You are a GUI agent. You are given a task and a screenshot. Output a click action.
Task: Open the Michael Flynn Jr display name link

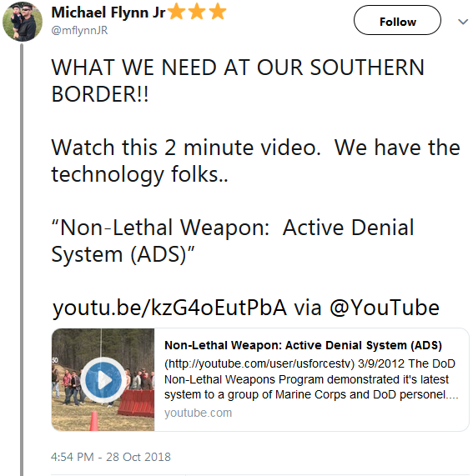click(108, 13)
